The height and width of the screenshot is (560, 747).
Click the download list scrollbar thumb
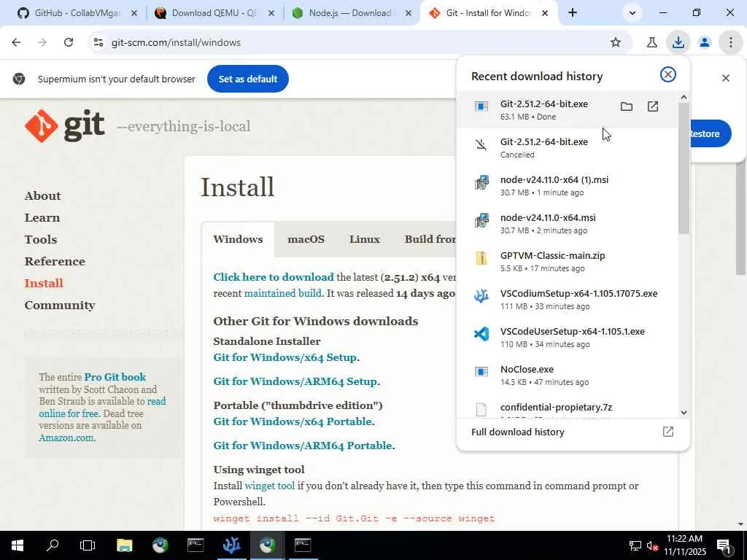click(x=684, y=168)
